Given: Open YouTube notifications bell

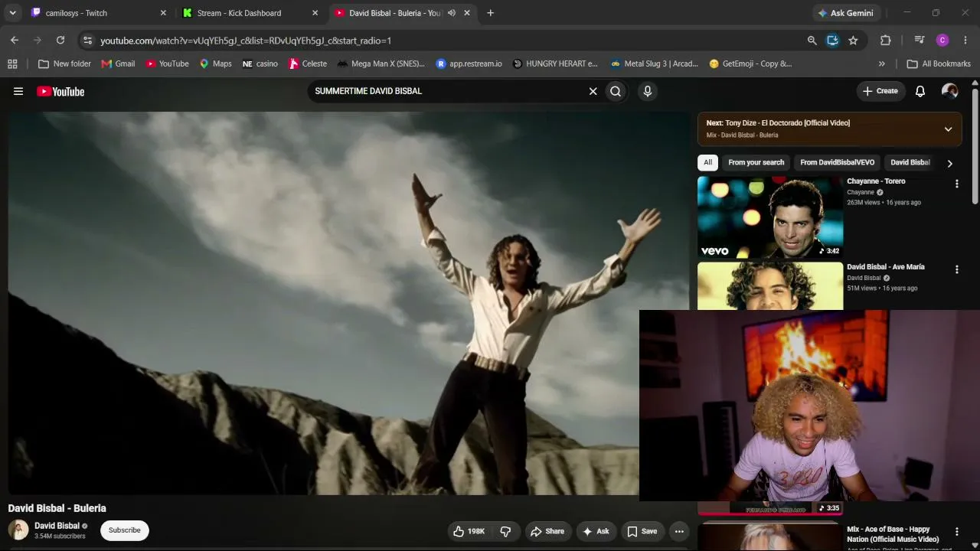Looking at the screenshot, I should 920,91.
